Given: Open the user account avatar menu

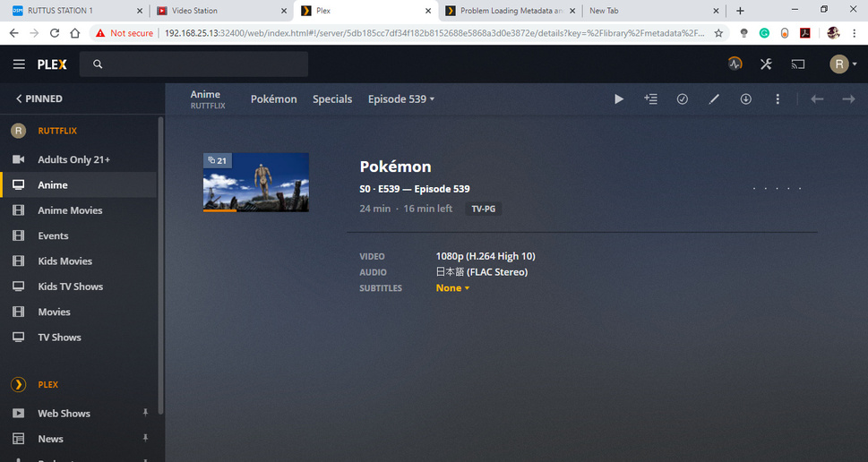Looking at the screenshot, I should coord(843,64).
